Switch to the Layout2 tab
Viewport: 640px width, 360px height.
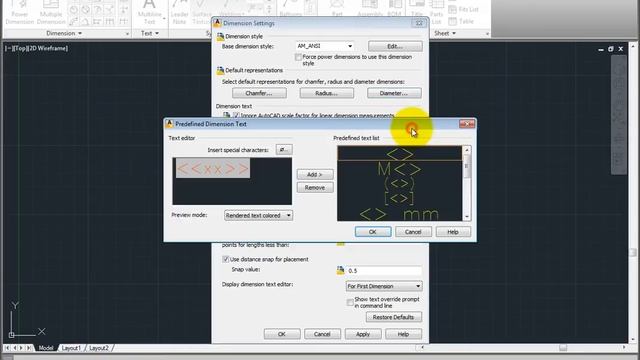point(99,348)
